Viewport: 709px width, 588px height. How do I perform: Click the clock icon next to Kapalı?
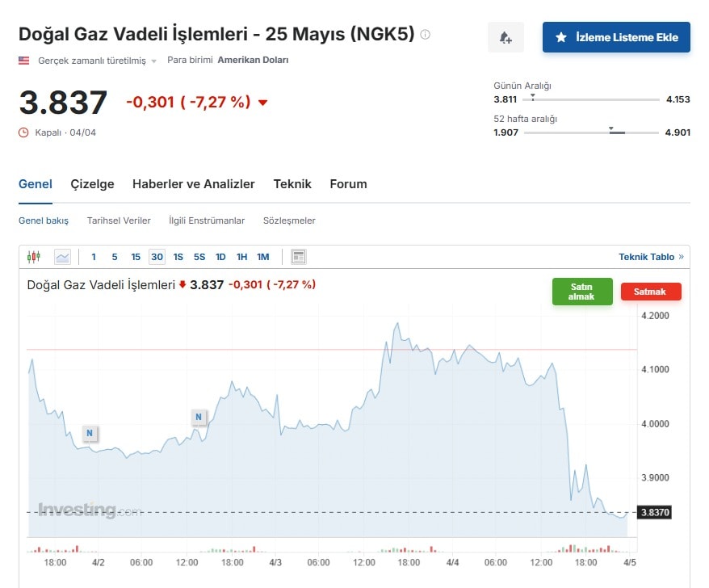(23, 132)
